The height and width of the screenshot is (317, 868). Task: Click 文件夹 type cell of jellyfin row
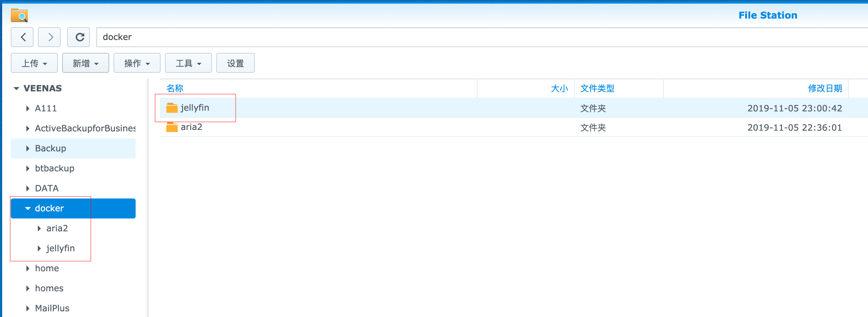(x=593, y=109)
